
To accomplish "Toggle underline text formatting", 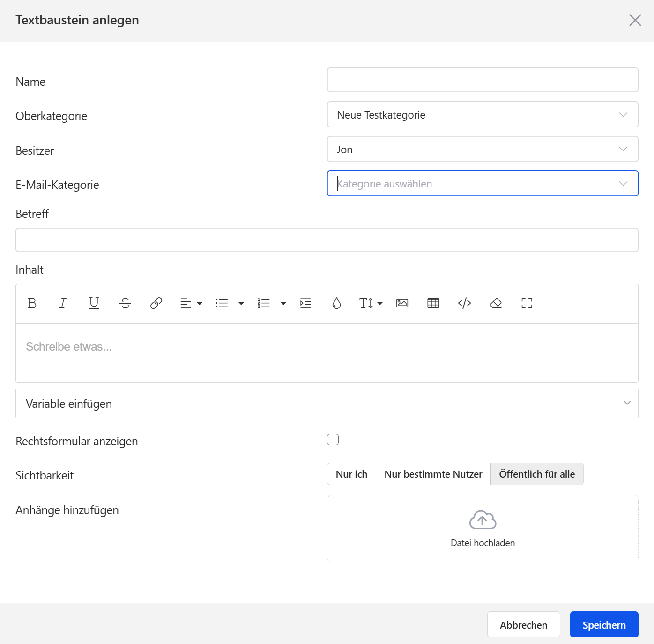I will tap(94, 303).
